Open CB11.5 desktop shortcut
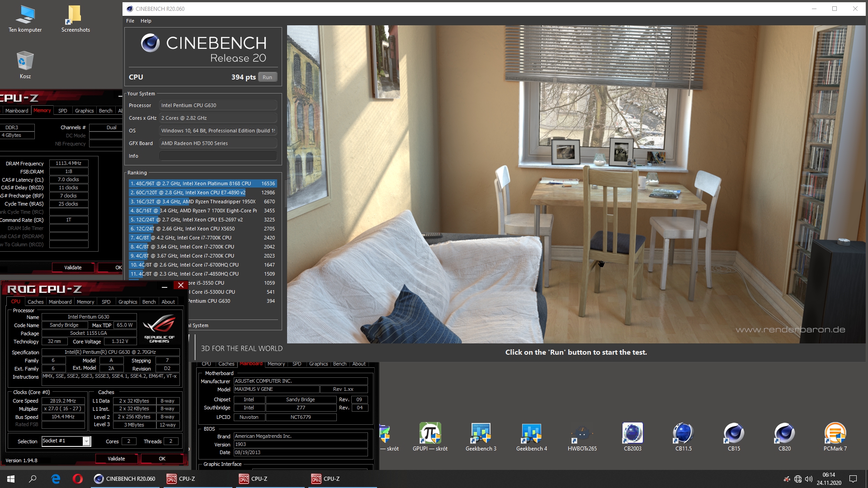The image size is (868, 488). [683, 436]
